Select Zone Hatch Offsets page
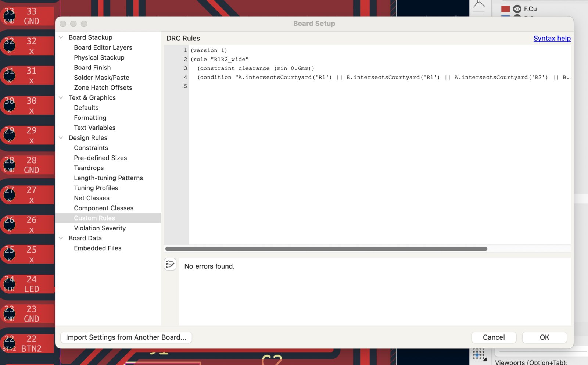The height and width of the screenshot is (365, 588). (x=103, y=87)
